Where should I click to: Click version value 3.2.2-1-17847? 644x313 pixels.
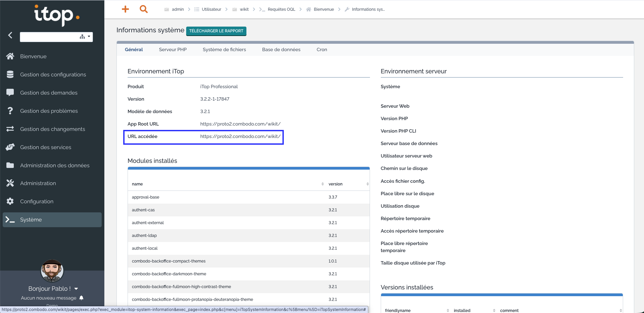[215, 99]
